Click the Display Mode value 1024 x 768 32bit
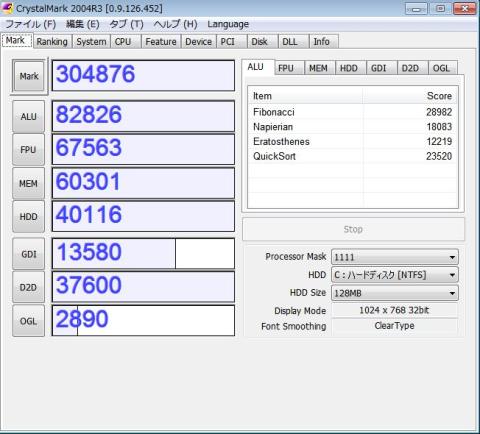 394,310
